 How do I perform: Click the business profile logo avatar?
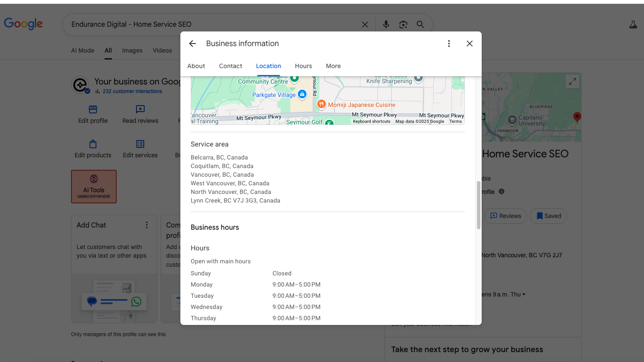(x=80, y=85)
